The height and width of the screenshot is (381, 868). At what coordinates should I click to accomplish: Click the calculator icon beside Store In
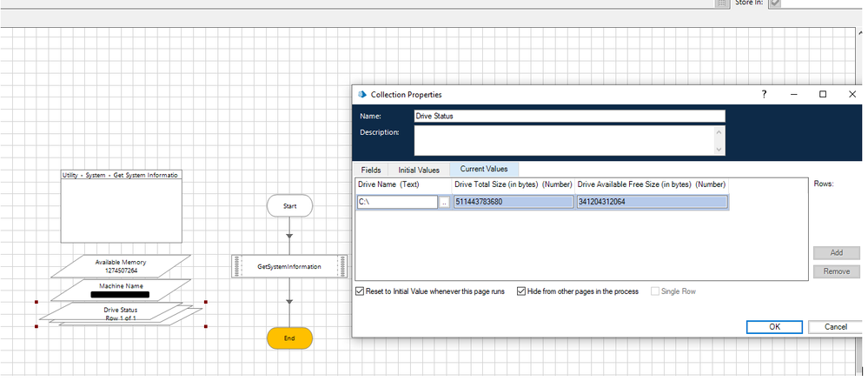(x=721, y=3)
